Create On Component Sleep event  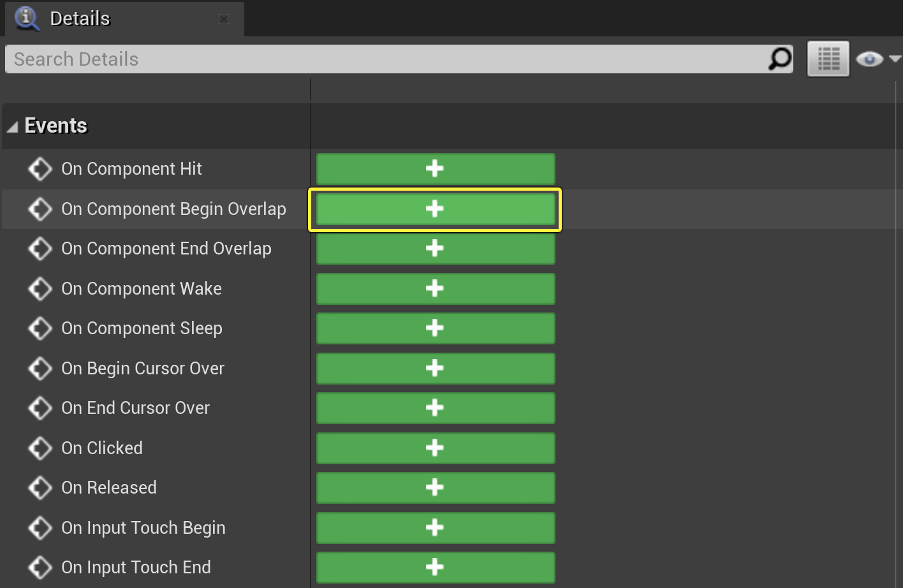(435, 328)
